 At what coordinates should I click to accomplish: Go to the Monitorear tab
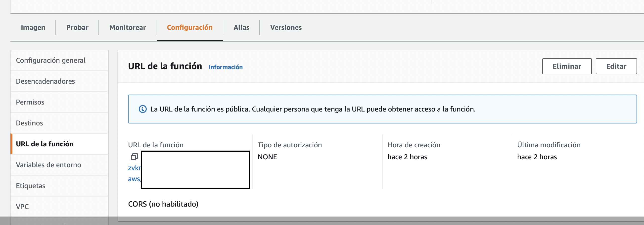[128, 28]
